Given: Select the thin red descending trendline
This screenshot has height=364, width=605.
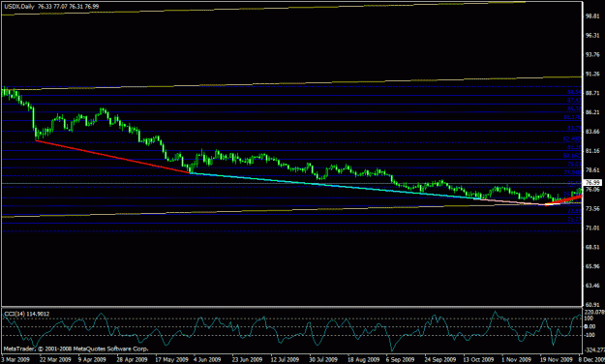Looking at the screenshot, I should [x=113, y=157].
